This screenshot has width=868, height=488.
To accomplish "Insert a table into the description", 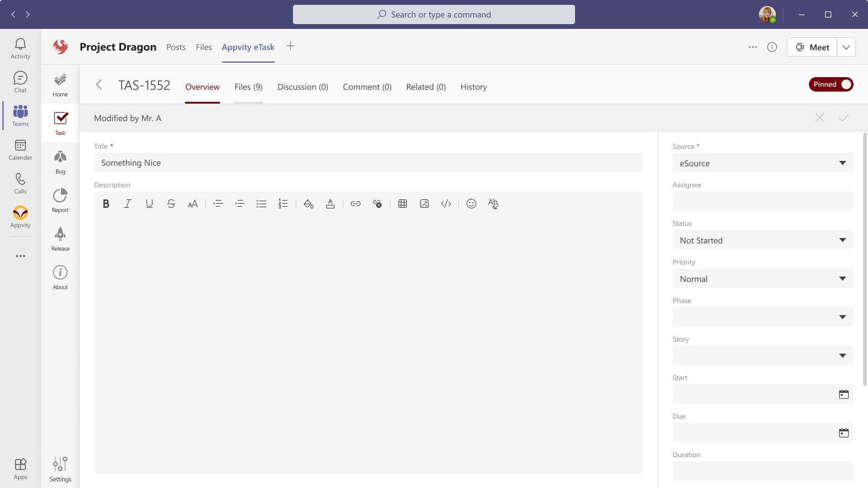I will pyautogui.click(x=403, y=204).
